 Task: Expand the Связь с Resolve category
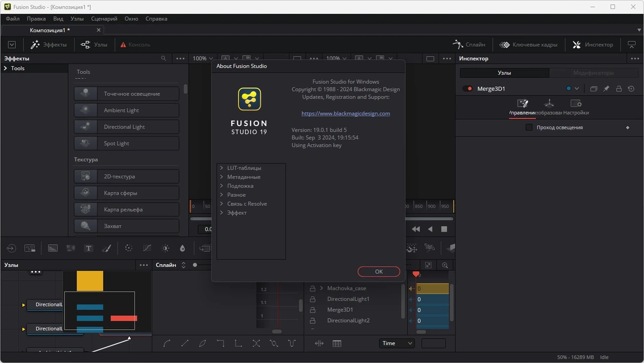[x=221, y=204]
